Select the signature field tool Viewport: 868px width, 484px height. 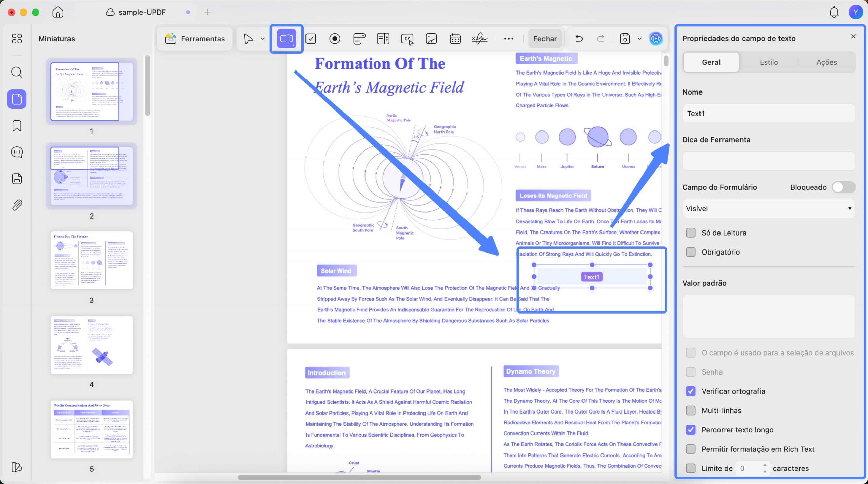pyautogui.click(x=479, y=39)
